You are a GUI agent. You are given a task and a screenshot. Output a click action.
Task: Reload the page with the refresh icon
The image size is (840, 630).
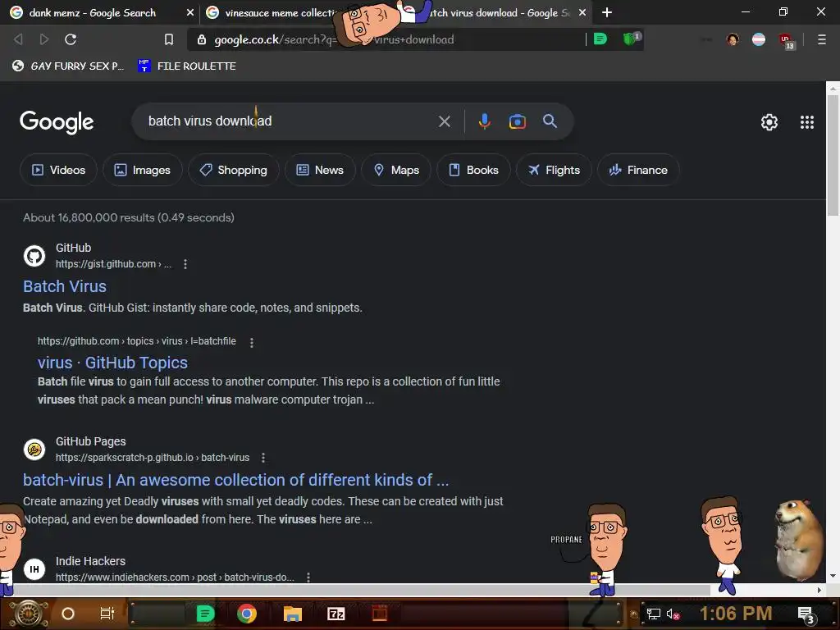(x=71, y=39)
